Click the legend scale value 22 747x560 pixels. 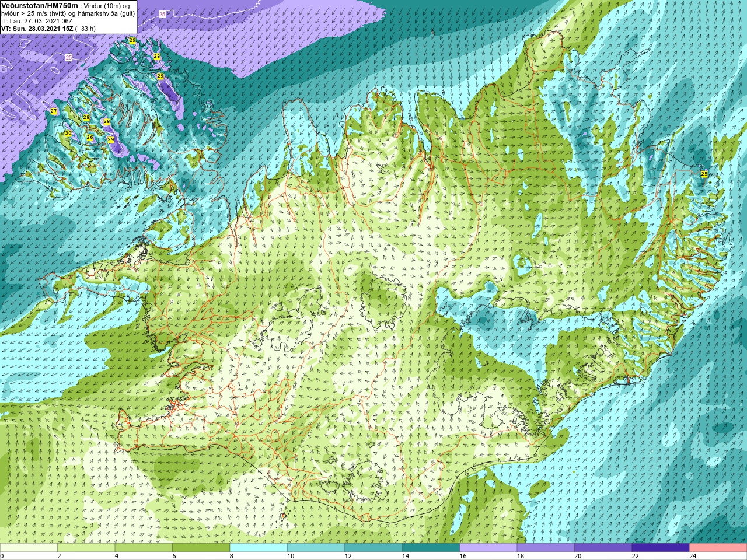pos(636,556)
